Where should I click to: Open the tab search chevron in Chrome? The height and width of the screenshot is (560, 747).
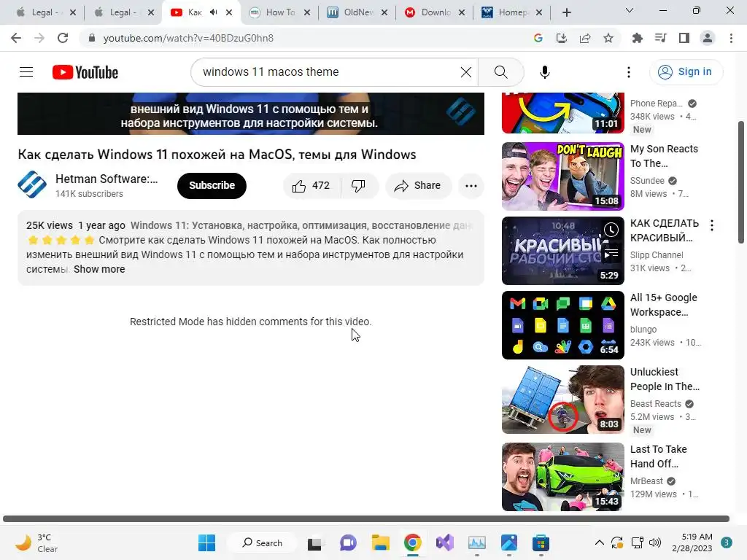(x=630, y=10)
